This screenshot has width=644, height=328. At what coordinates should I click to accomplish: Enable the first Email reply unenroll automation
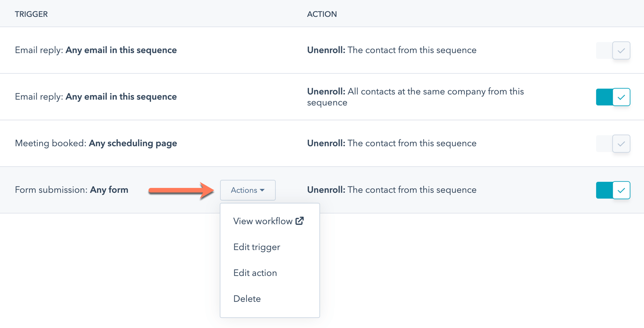[x=613, y=50]
